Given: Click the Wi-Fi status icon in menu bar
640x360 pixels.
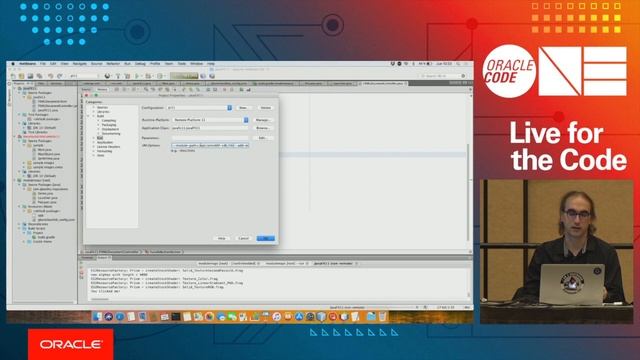Looking at the screenshot, I should [406, 64].
